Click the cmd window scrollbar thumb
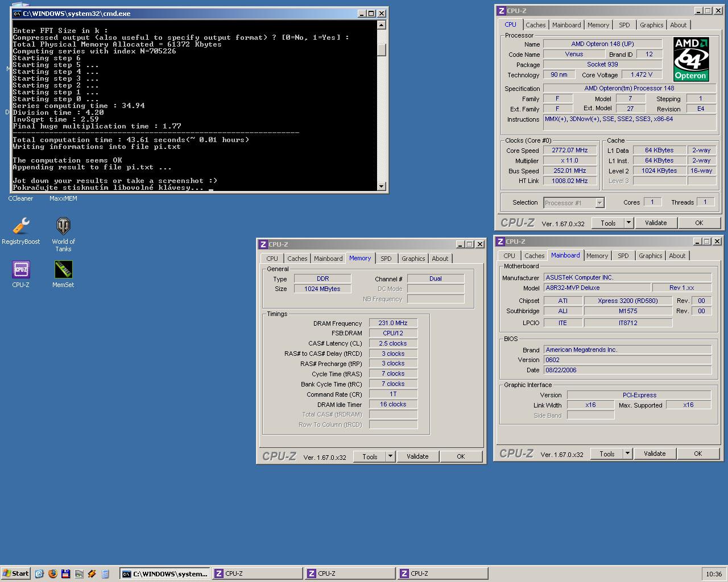 (x=382, y=50)
